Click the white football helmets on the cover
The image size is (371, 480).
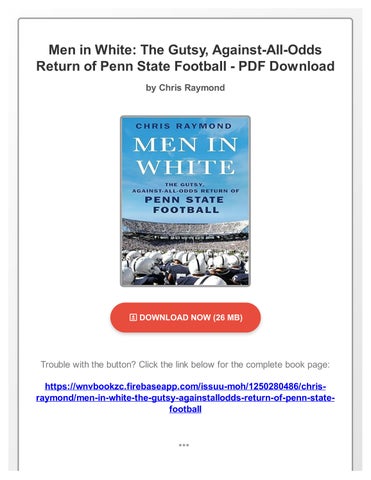[185, 267]
